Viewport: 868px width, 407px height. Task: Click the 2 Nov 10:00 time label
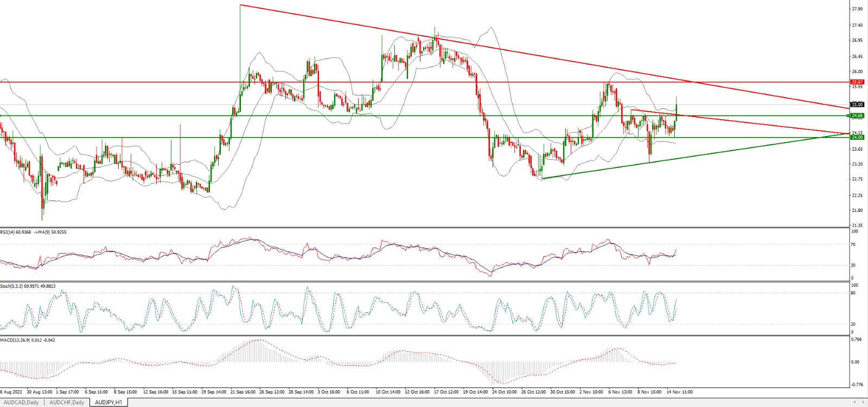(x=591, y=391)
